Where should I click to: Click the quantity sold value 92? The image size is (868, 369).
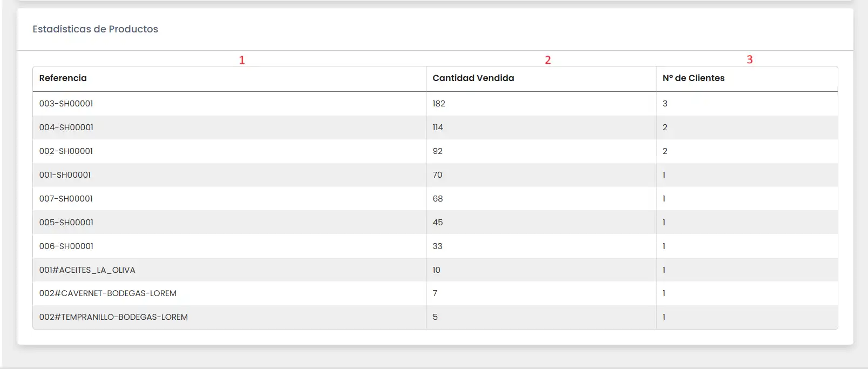click(x=438, y=151)
